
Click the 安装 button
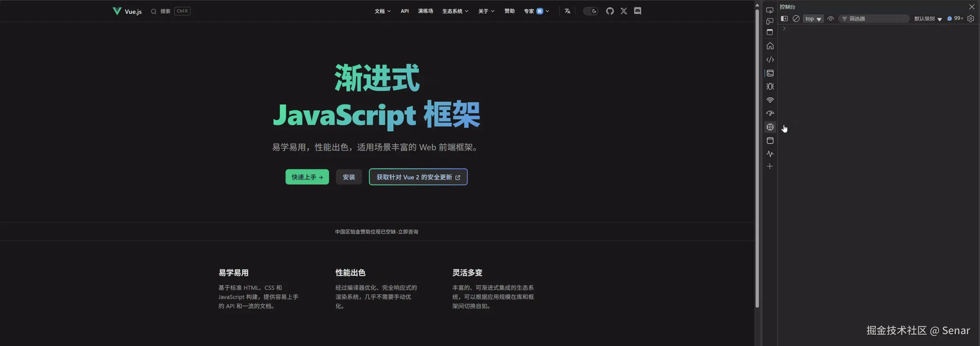point(349,177)
